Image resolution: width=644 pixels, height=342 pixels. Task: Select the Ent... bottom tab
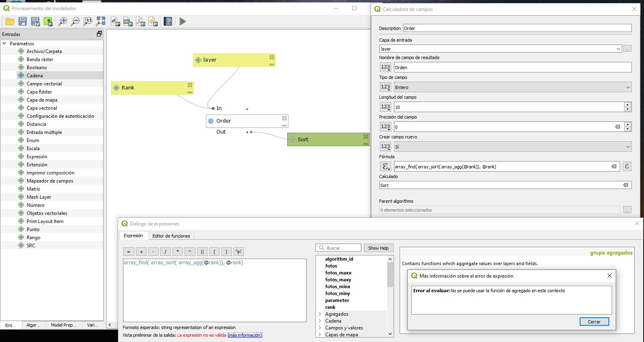(x=11, y=325)
